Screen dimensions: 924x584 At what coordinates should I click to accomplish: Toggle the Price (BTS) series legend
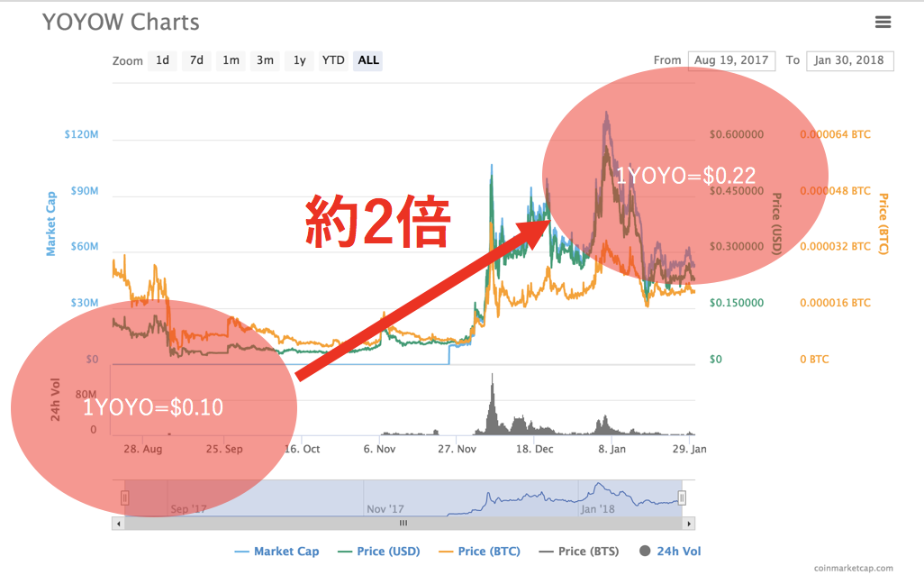[x=579, y=552]
